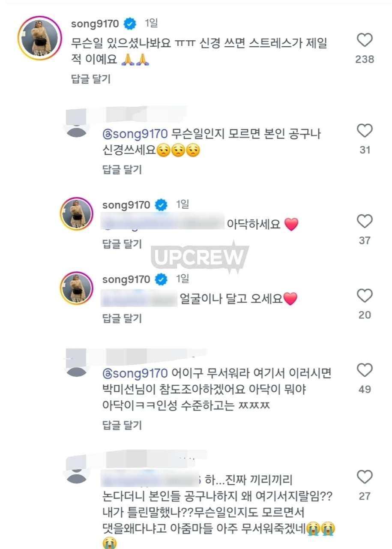Like the reply with 31 likes
The image size is (392, 549).
365,131
